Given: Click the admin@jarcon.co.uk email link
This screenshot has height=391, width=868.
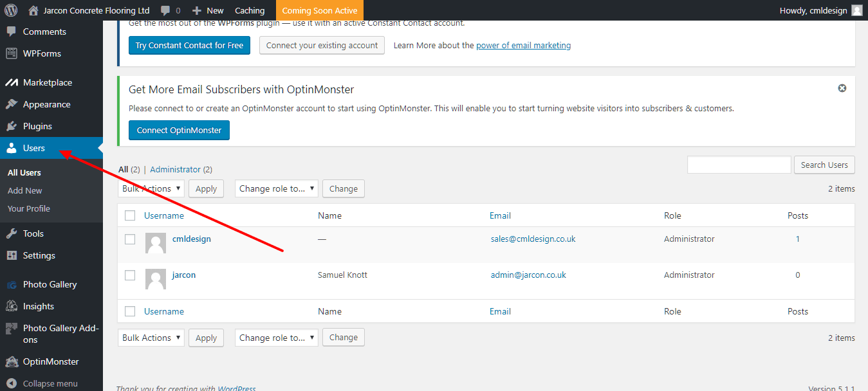Looking at the screenshot, I should (528, 275).
